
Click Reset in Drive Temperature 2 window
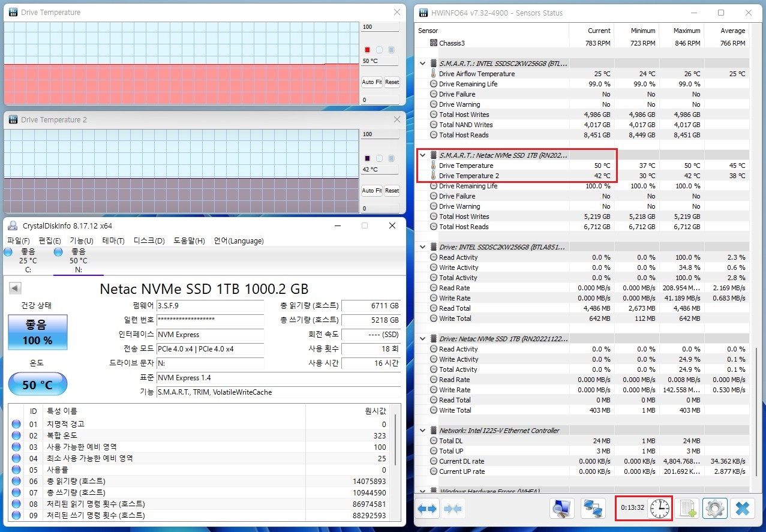click(x=392, y=191)
